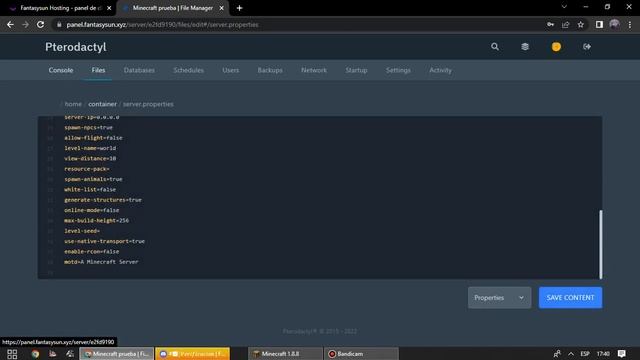
Task: Open the Windows Task View icon
Action: click(12, 354)
